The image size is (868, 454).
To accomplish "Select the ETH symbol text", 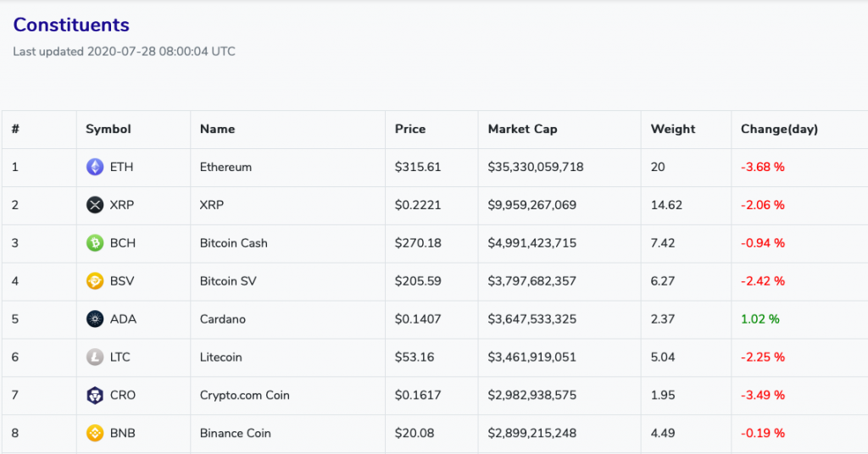I will pos(121,167).
